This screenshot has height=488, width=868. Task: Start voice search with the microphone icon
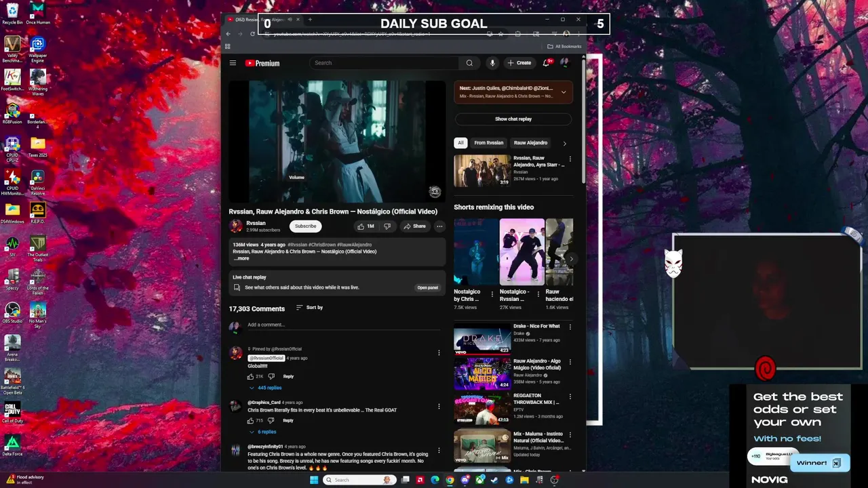pyautogui.click(x=492, y=63)
